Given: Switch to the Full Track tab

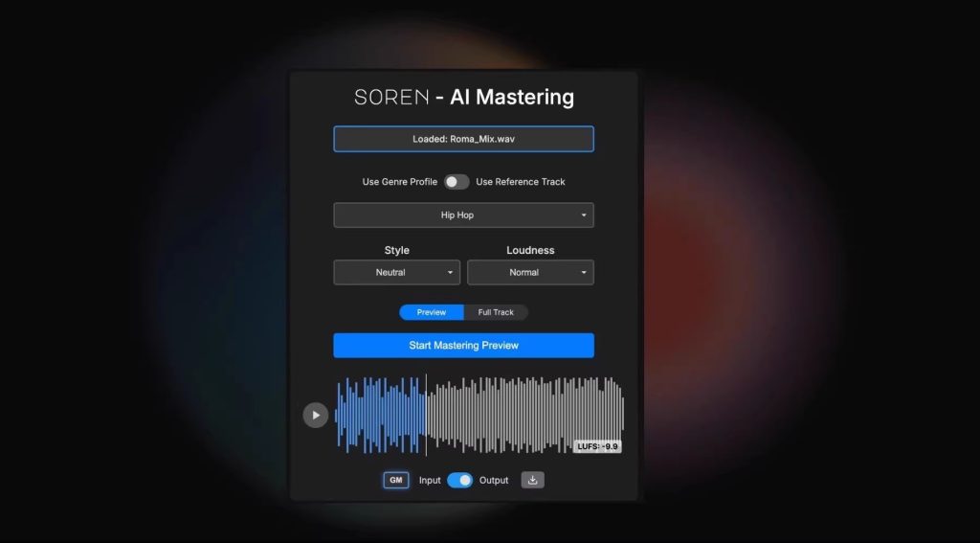Looking at the screenshot, I should [496, 312].
